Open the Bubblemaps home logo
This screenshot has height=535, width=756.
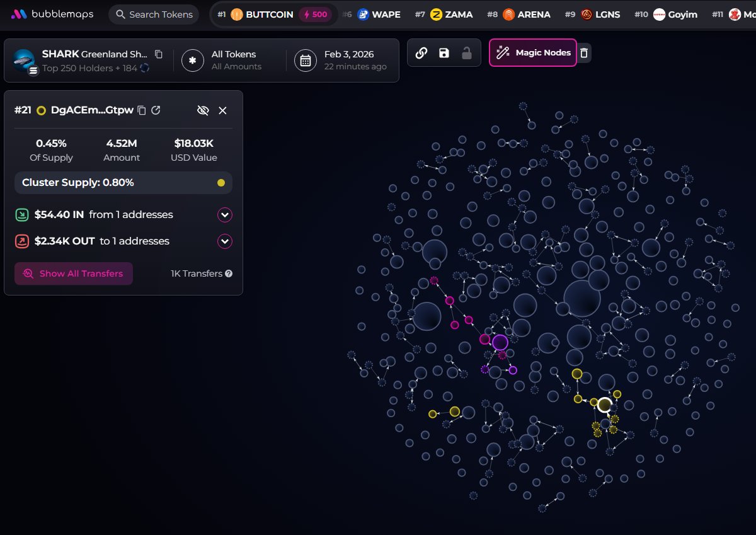point(52,14)
